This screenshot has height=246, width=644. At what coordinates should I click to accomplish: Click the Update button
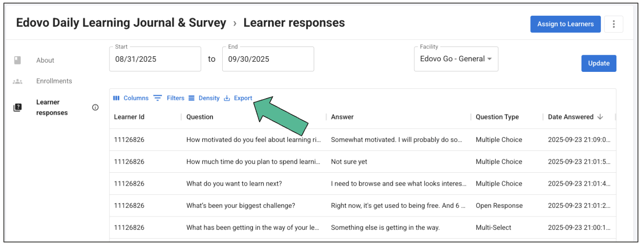tap(598, 64)
